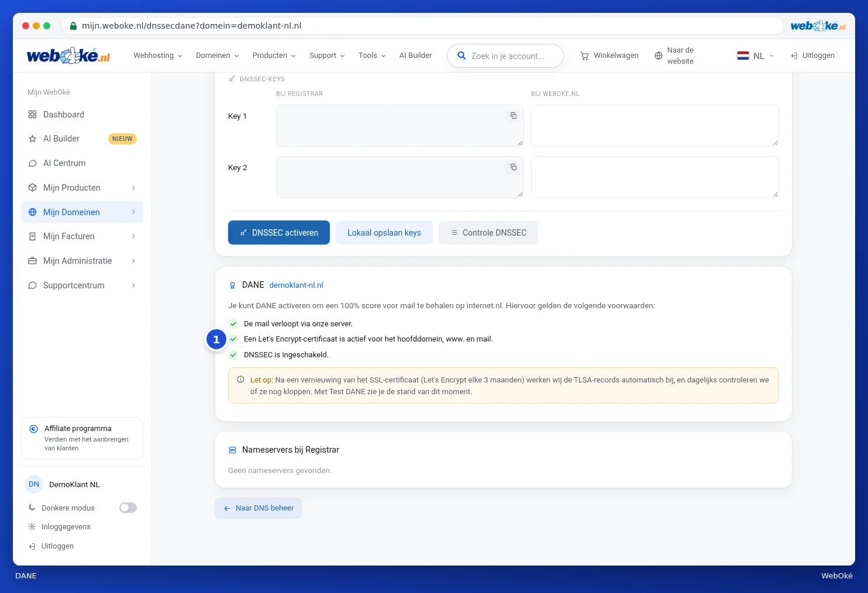Click Uitloggen in the top navigation
Viewport: 868px width, 593px height.
click(812, 56)
